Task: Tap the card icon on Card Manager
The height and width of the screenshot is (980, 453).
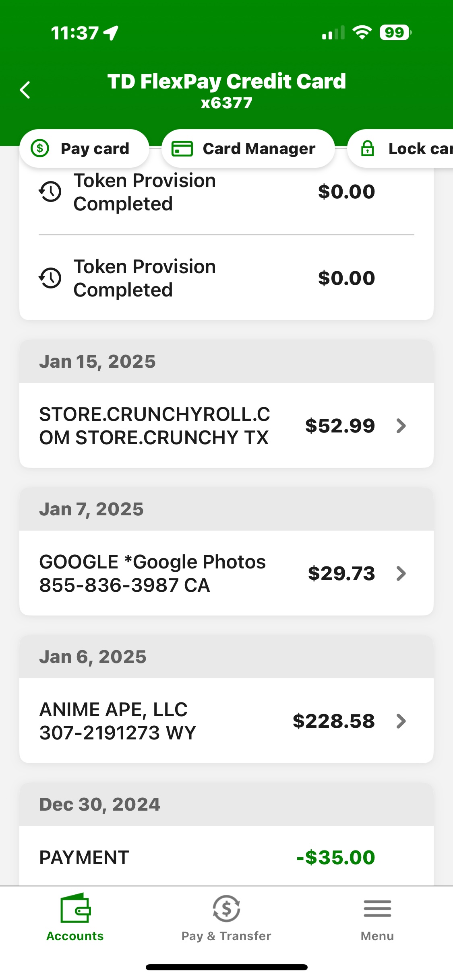Action: pos(182,148)
